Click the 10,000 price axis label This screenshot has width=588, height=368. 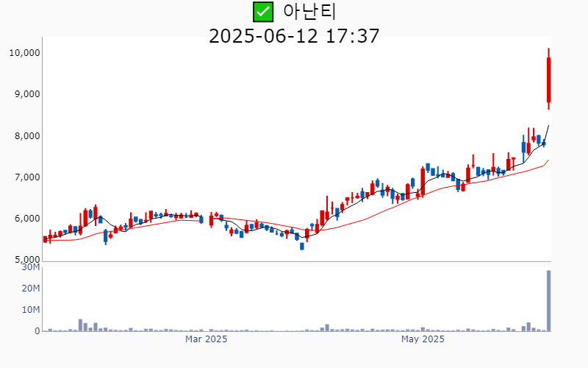tap(24, 53)
